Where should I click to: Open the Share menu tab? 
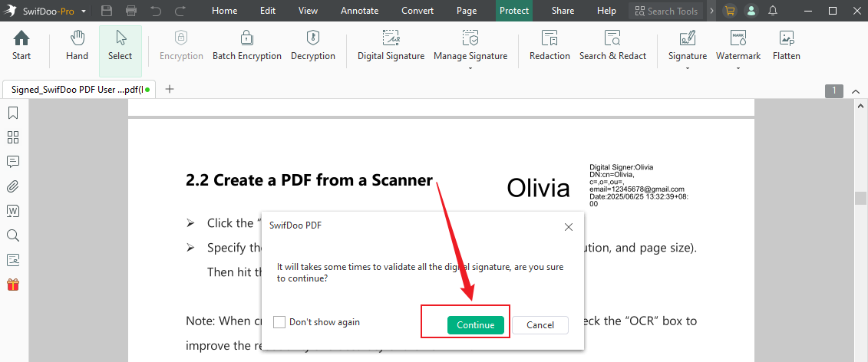pyautogui.click(x=563, y=11)
